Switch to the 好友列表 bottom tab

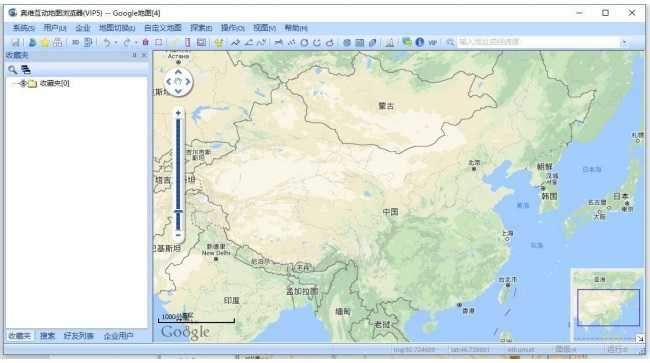tap(79, 336)
